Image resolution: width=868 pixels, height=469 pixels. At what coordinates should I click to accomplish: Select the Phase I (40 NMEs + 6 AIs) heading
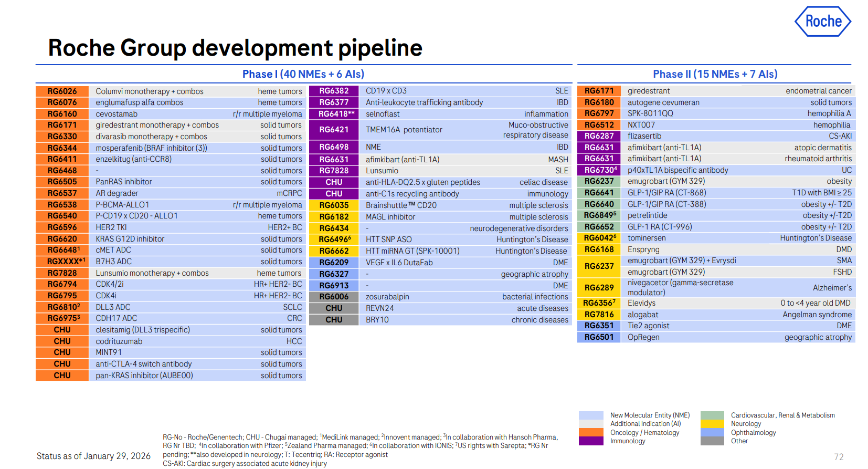pos(303,74)
